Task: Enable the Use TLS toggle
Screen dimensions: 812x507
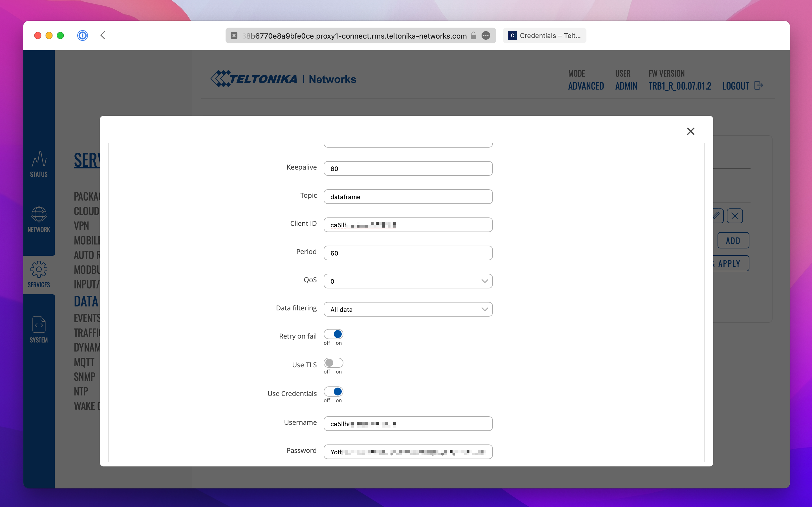Action: [x=333, y=363]
